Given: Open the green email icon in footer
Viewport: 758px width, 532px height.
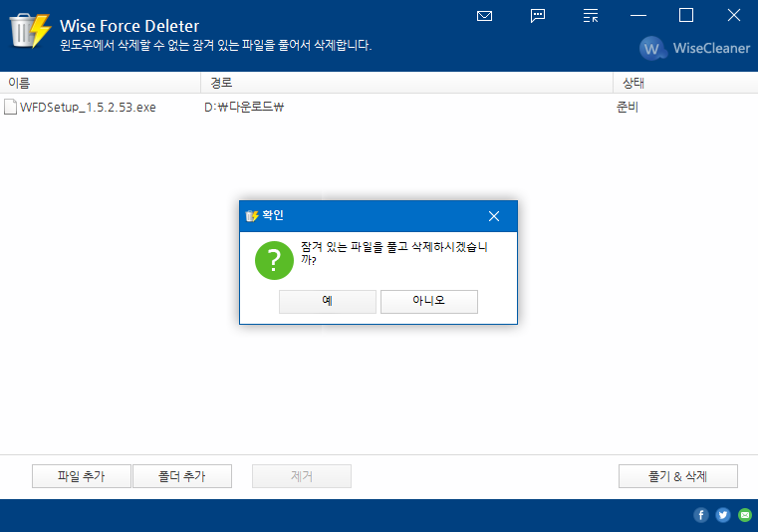Looking at the screenshot, I should pos(745,515).
